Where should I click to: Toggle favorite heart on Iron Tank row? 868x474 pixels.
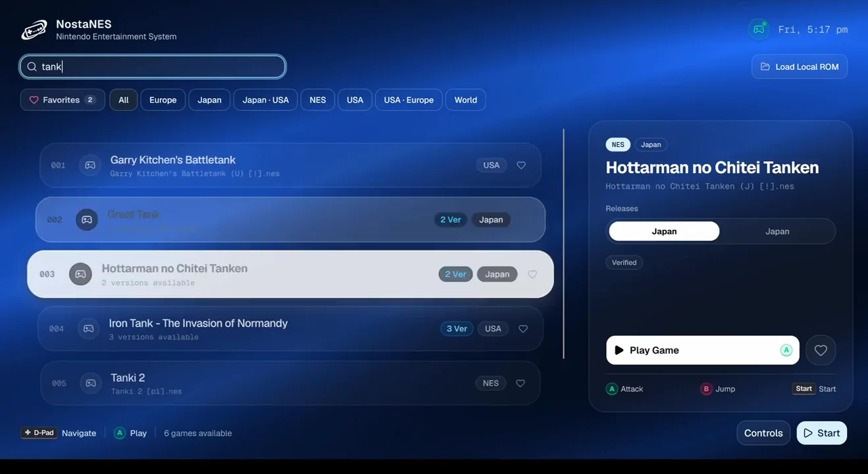tap(523, 329)
